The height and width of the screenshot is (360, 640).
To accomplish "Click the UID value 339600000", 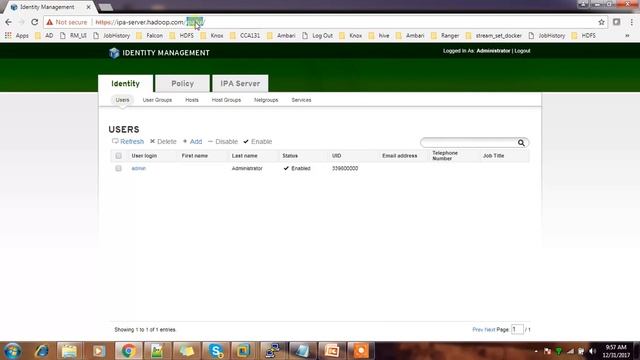I will [345, 168].
